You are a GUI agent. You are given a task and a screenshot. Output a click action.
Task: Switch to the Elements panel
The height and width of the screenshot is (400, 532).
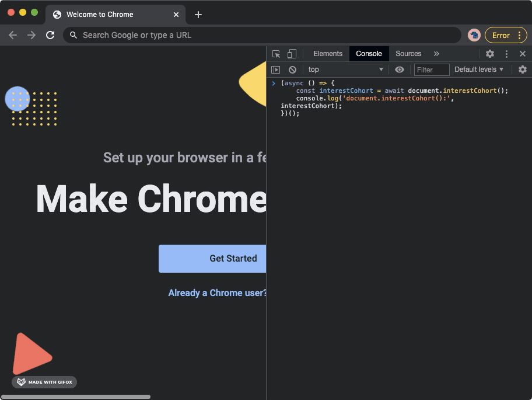pyautogui.click(x=328, y=54)
